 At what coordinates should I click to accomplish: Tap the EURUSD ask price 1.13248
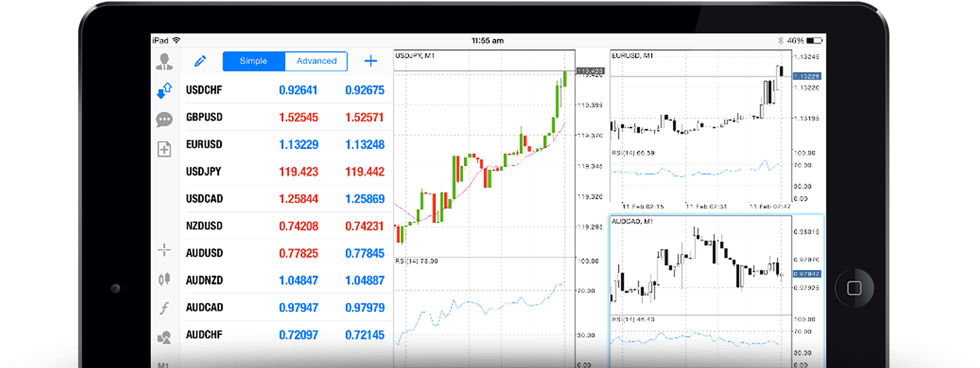[365, 145]
